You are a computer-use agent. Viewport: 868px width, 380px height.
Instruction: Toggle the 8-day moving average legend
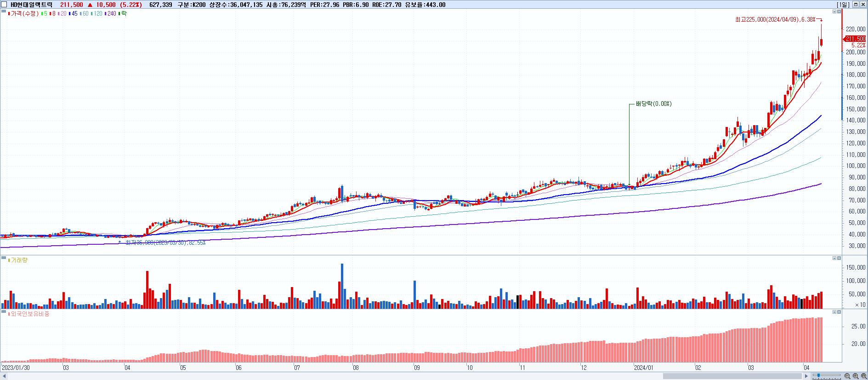click(52, 14)
